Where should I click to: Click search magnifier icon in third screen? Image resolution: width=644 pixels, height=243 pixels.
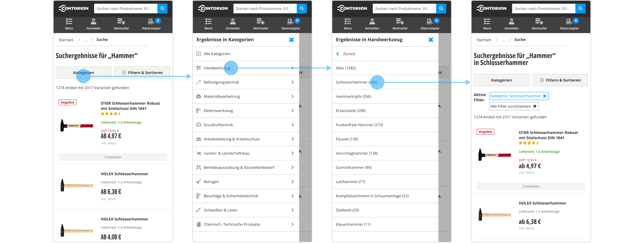(x=441, y=9)
